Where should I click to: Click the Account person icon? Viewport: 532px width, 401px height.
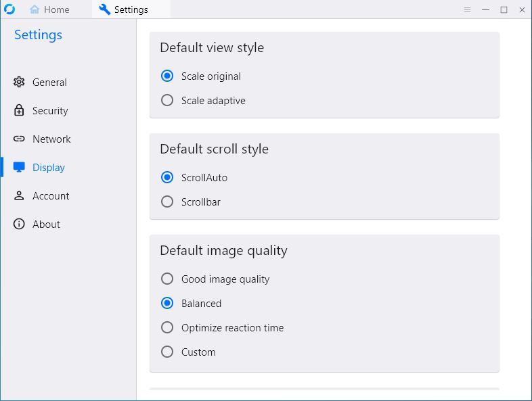click(x=19, y=195)
